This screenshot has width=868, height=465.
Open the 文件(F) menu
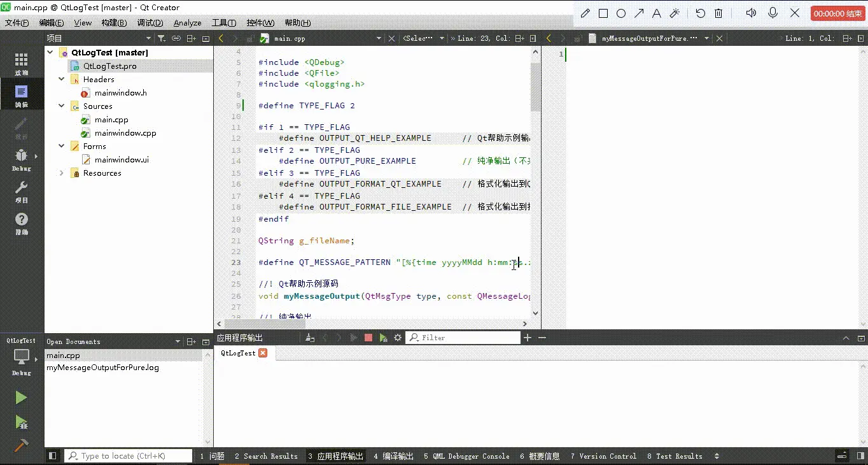point(17,23)
